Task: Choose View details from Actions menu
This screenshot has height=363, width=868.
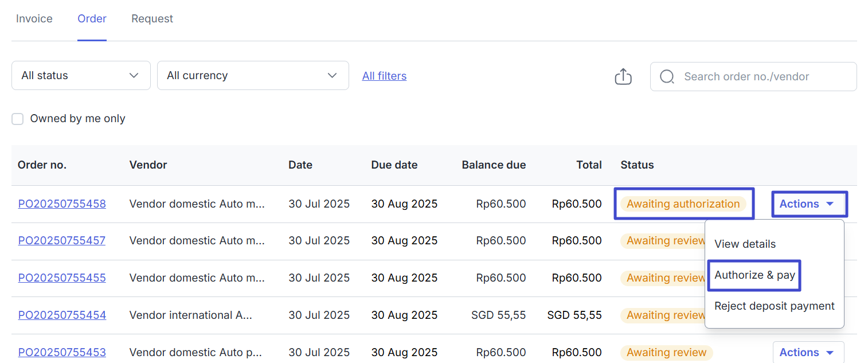Action: point(745,244)
